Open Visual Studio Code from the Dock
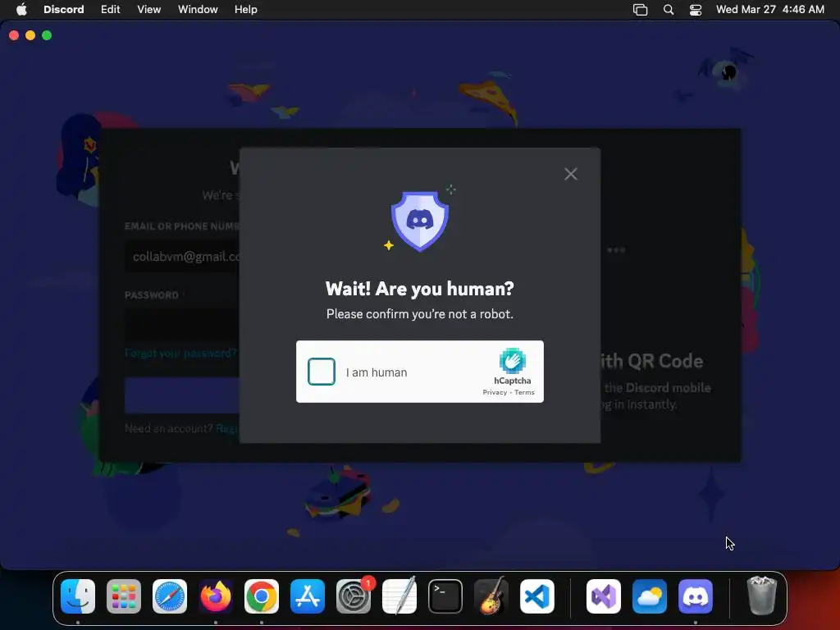Screen dimensions: 840x630 pyautogui.click(x=536, y=596)
